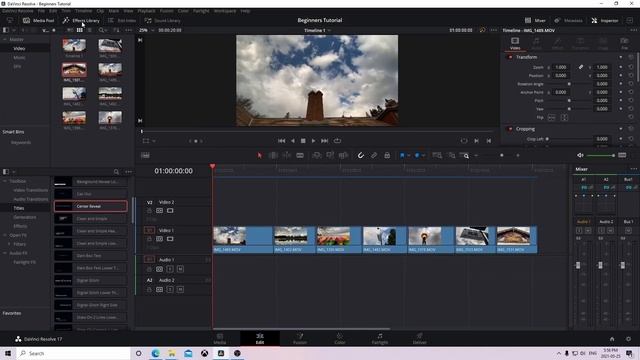Toggle Loop playback button
The height and width of the screenshot is (360, 640).
point(337,141)
